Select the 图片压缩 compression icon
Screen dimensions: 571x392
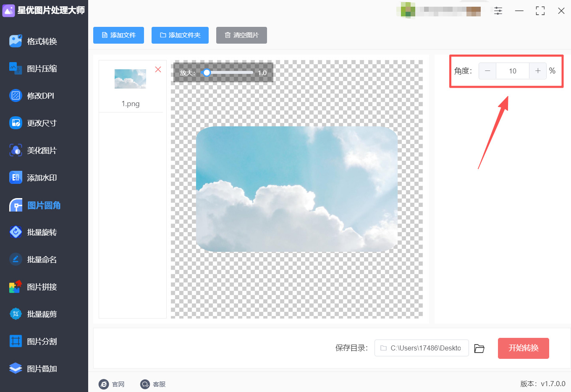coord(16,68)
